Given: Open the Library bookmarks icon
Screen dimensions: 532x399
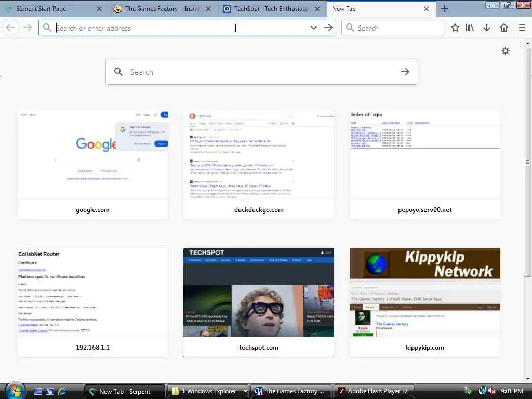Looking at the screenshot, I should point(470,28).
